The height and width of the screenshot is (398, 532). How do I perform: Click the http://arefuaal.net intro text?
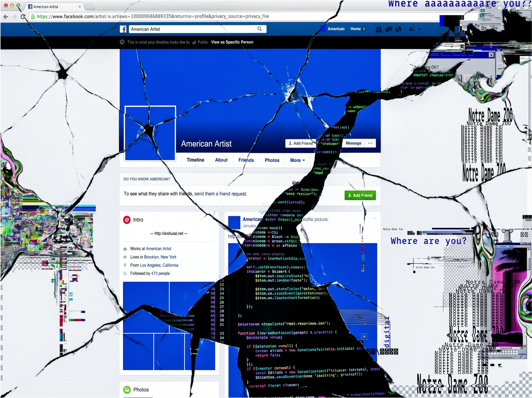click(x=169, y=233)
